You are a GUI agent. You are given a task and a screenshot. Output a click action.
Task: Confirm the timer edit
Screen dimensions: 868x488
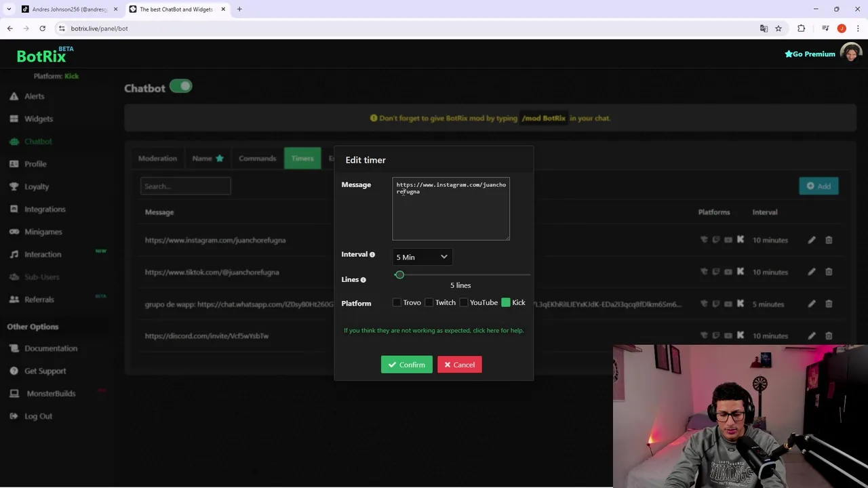click(x=406, y=365)
